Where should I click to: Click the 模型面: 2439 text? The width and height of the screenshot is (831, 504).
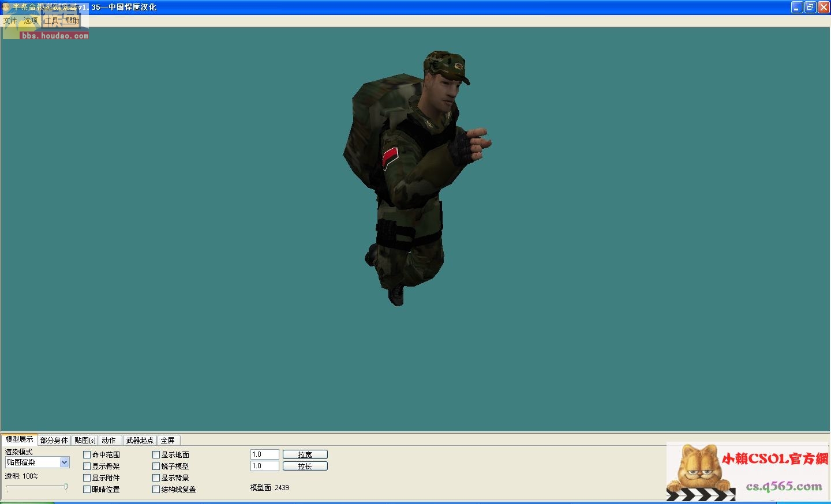coord(269,488)
